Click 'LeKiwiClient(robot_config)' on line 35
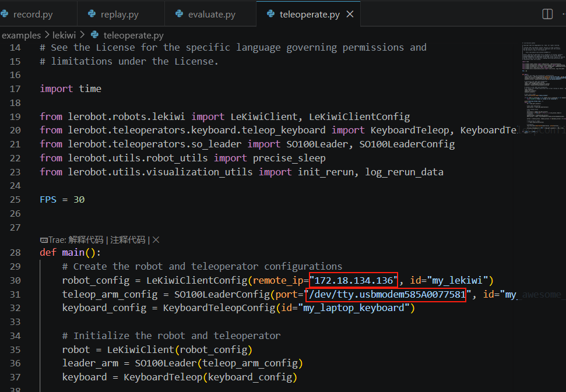The height and width of the screenshot is (392, 566). 180,349
